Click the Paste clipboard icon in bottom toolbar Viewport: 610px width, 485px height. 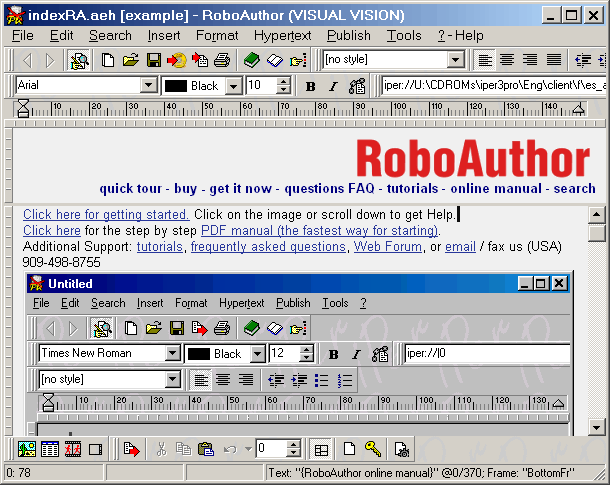(x=206, y=449)
